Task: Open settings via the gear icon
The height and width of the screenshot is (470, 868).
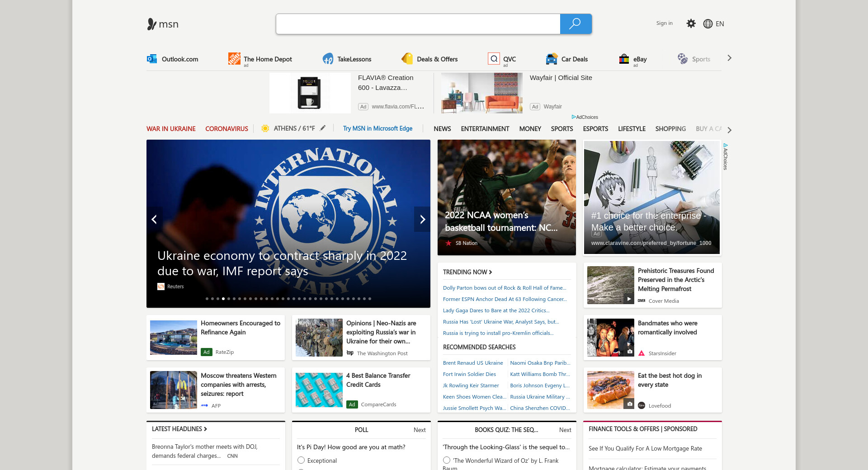Action: coord(691,23)
